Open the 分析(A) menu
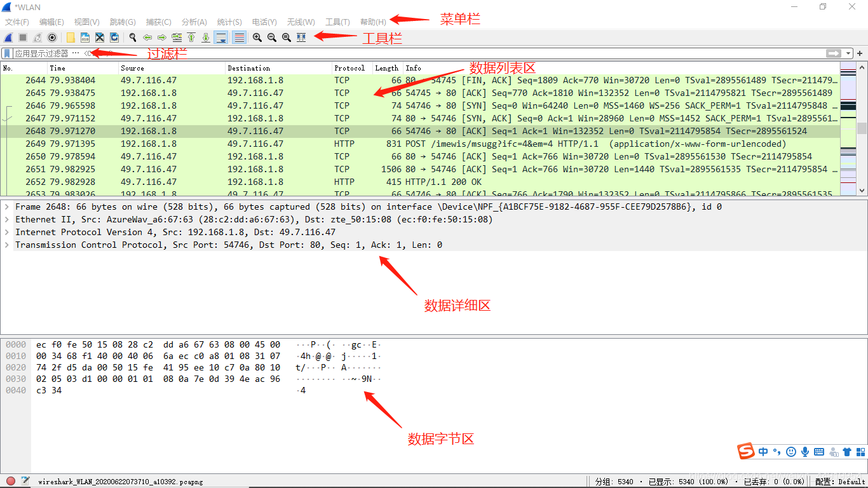The image size is (868, 488). click(194, 22)
